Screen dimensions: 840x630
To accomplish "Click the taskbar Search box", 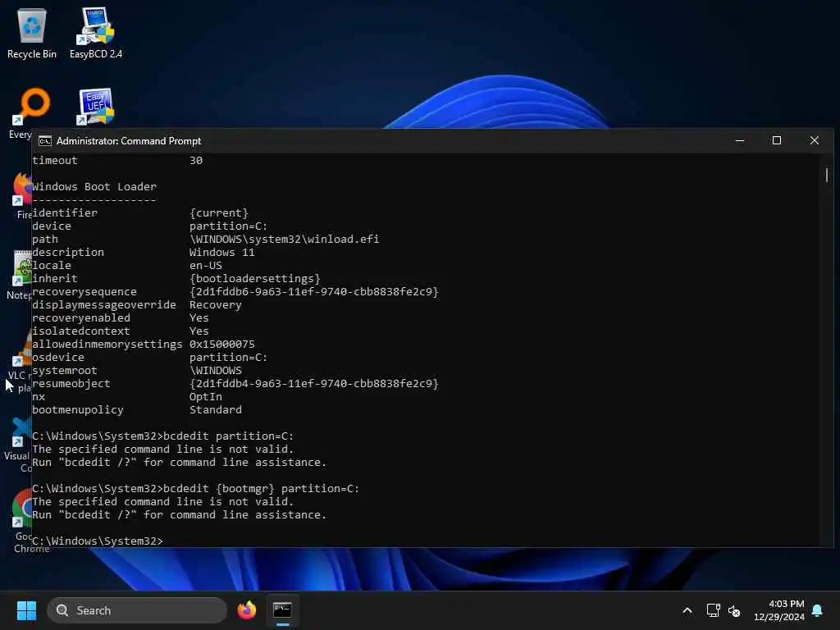I will 137,610.
